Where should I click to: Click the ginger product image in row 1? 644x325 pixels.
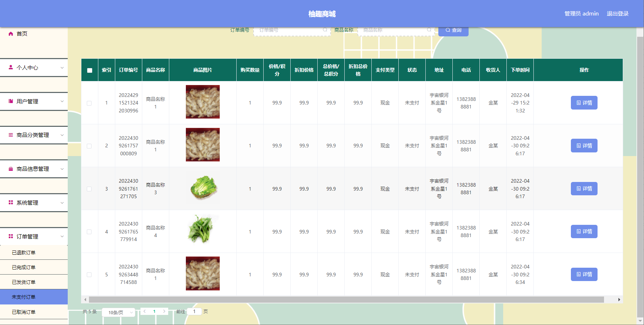coord(202,102)
